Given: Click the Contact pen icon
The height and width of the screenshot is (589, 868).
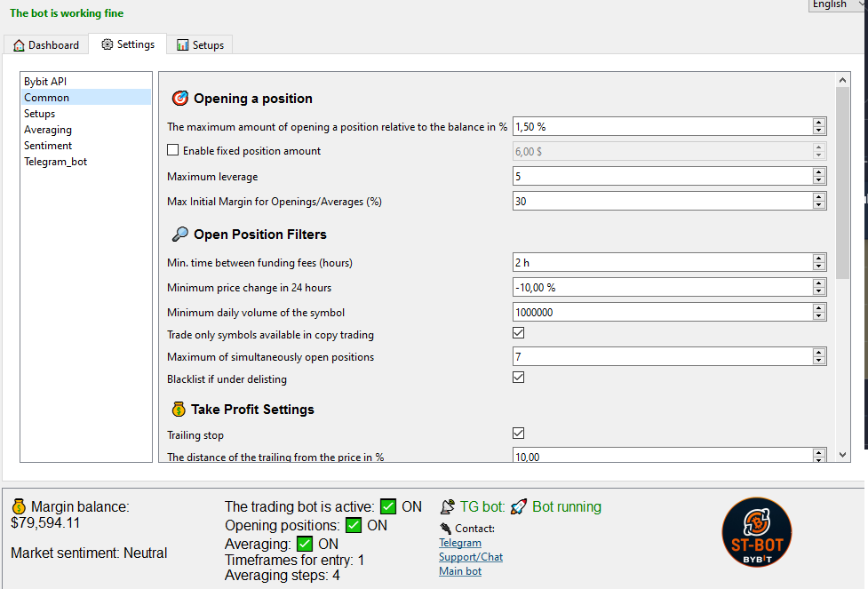Looking at the screenshot, I should click(x=446, y=528).
